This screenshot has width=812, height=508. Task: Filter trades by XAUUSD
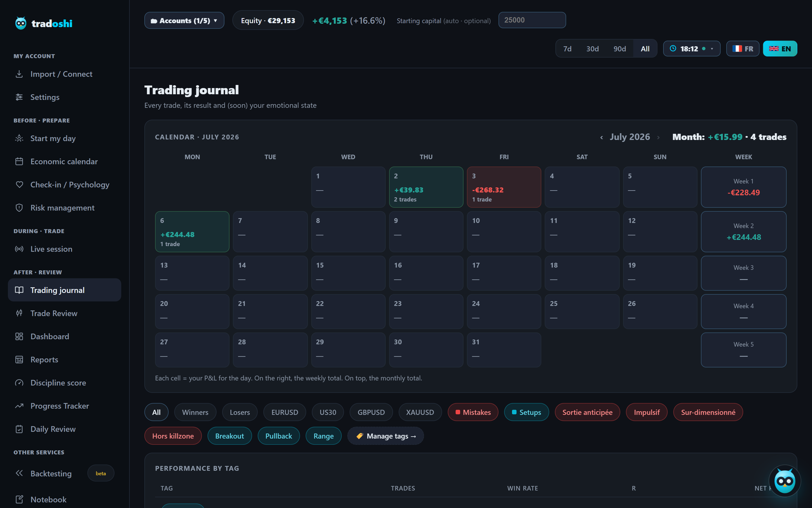point(420,412)
